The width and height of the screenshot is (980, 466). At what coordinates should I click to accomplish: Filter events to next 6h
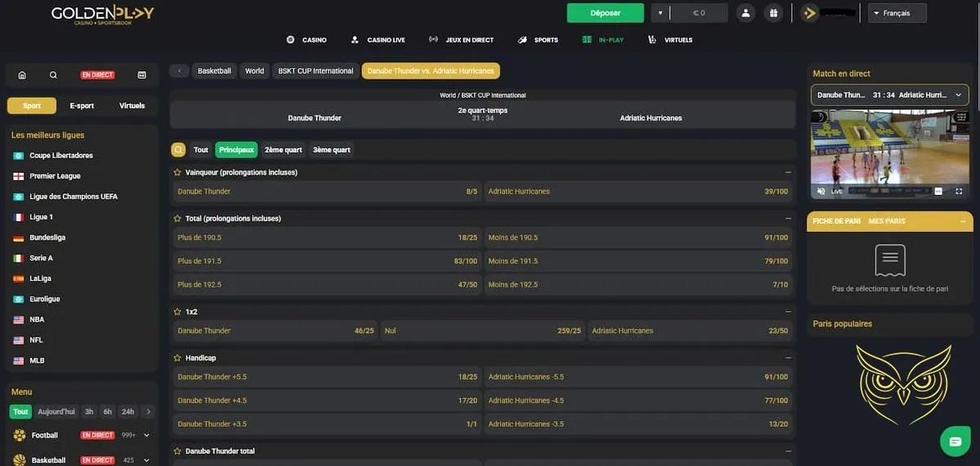pyautogui.click(x=107, y=412)
